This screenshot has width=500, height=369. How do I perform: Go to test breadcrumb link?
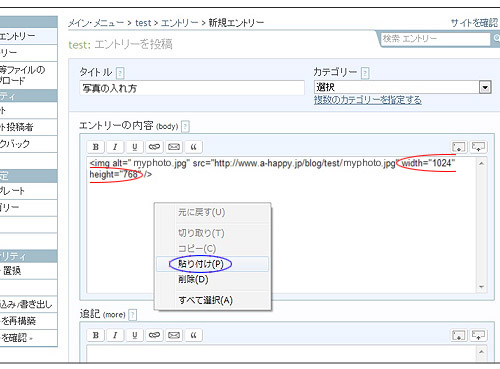click(143, 23)
